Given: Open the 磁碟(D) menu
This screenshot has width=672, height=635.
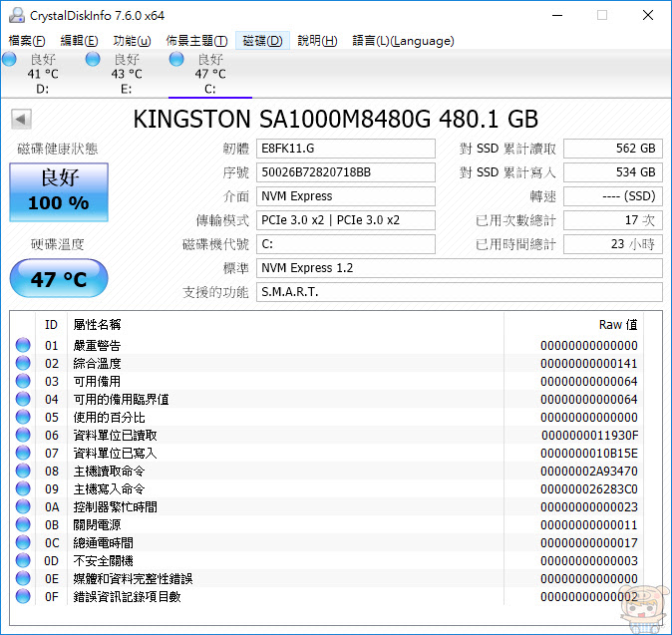Looking at the screenshot, I should (262, 41).
